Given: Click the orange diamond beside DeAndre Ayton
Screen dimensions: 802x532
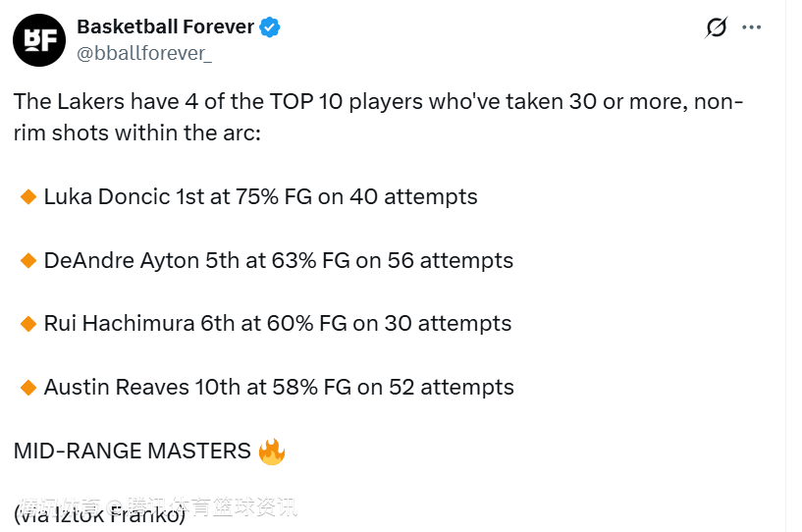Looking at the screenshot, I should pyautogui.click(x=28, y=261).
